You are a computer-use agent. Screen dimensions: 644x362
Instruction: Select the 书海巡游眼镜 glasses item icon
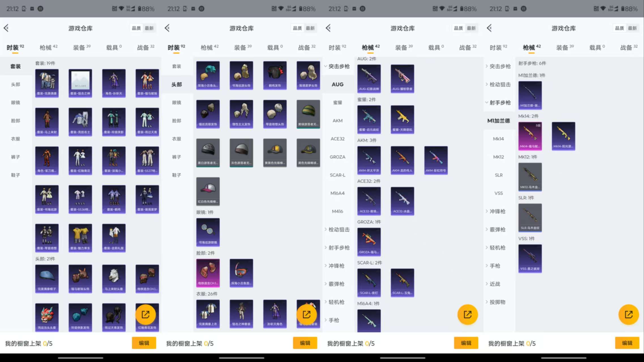[x=208, y=231]
